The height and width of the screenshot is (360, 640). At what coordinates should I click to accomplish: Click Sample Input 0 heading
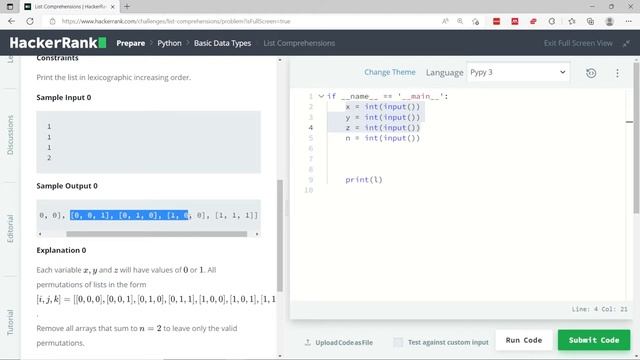click(x=64, y=98)
